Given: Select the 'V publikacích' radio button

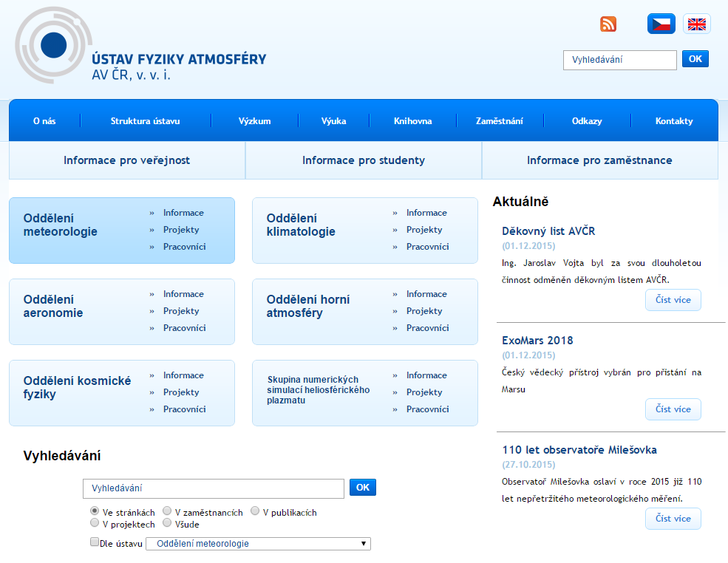Looking at the screenshot, I should tap(255, 511).
